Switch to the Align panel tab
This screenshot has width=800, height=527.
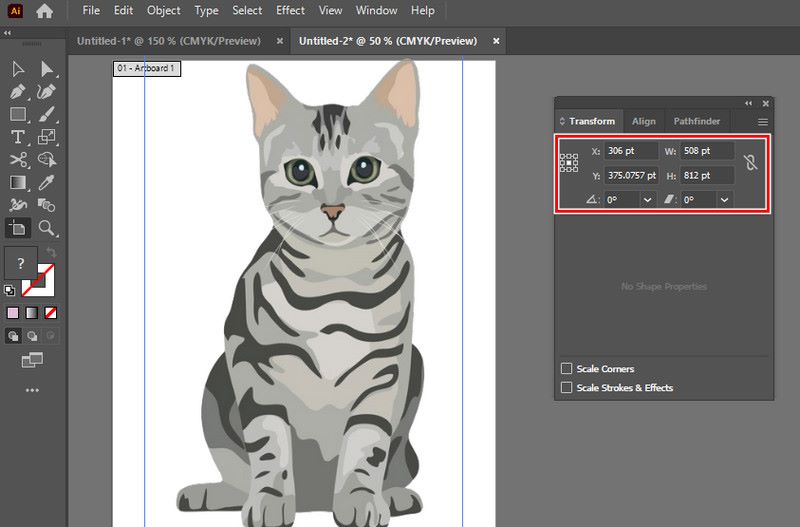coord(644,121)
